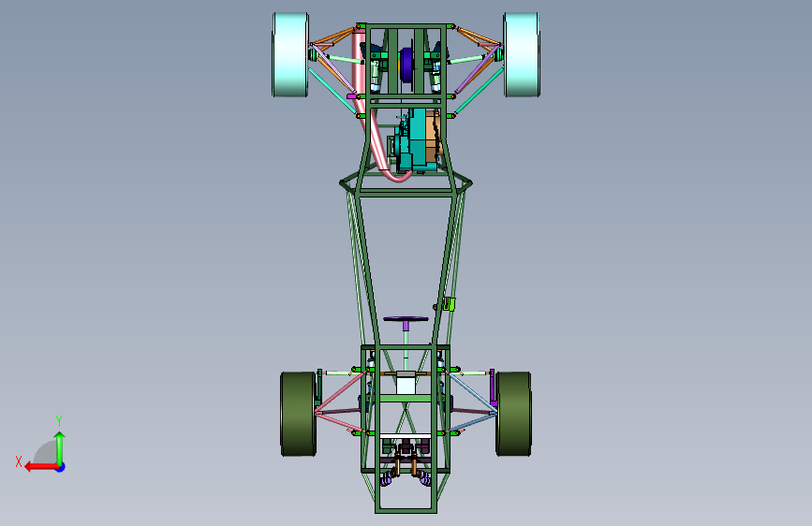
Task: Select the purple disc at rear axle center
Action: tap(407, 65)
